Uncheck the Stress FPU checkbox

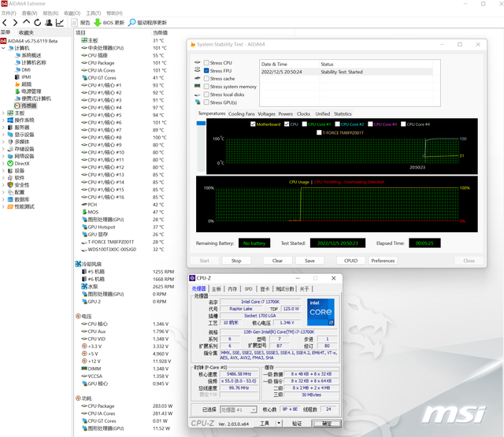pos(206,71)
